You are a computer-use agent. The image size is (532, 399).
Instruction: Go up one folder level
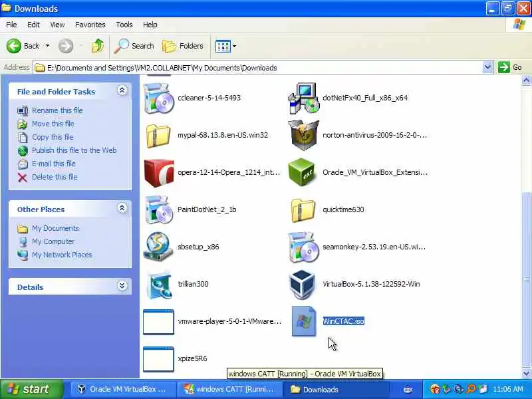click(x=97, y=46)
